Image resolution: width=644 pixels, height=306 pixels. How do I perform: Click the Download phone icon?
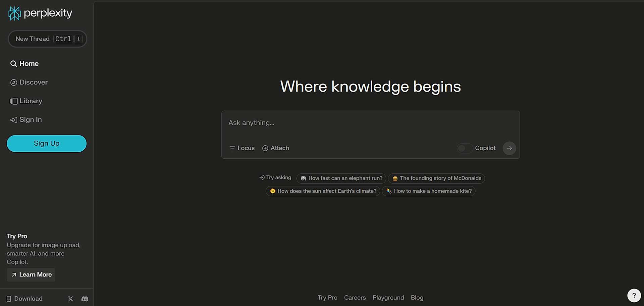(9, 299)
